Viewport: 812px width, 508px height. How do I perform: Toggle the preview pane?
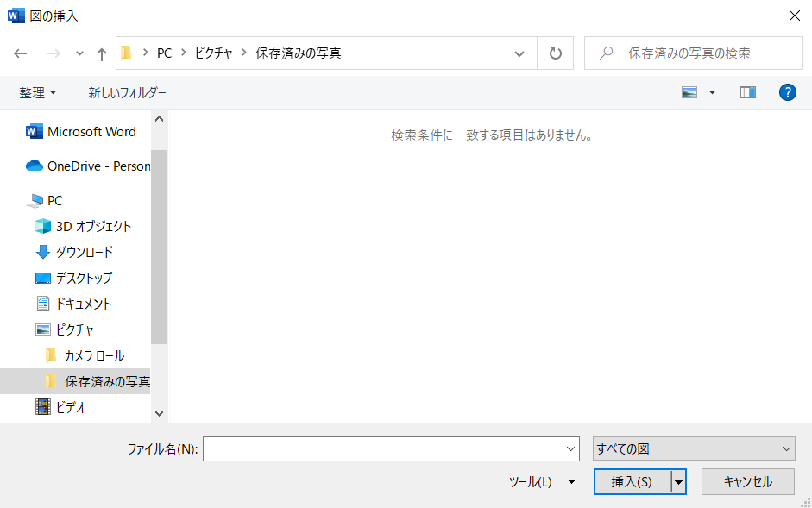coord(747,92)
